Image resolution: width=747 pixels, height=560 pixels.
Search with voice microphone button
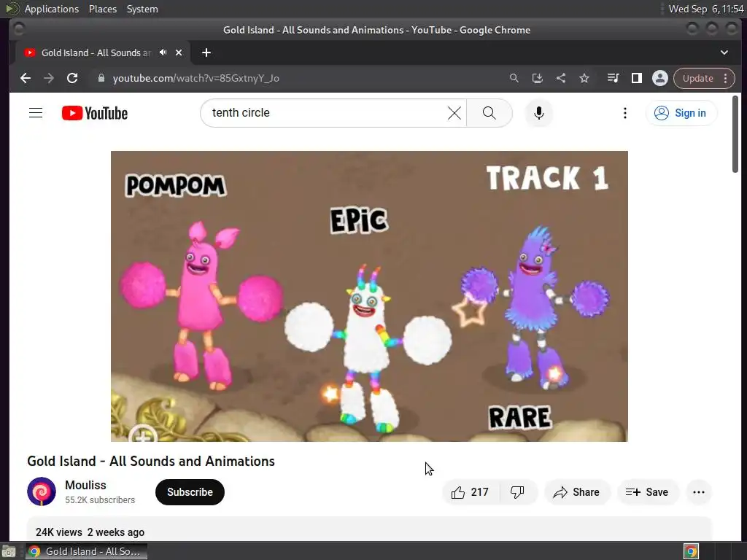(x=539, y=113)
